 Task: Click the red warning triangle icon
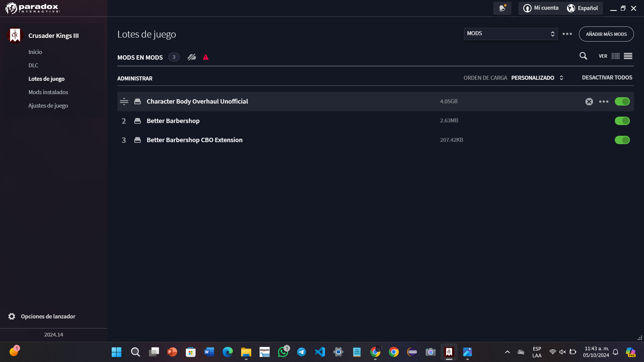click(206, 57)
